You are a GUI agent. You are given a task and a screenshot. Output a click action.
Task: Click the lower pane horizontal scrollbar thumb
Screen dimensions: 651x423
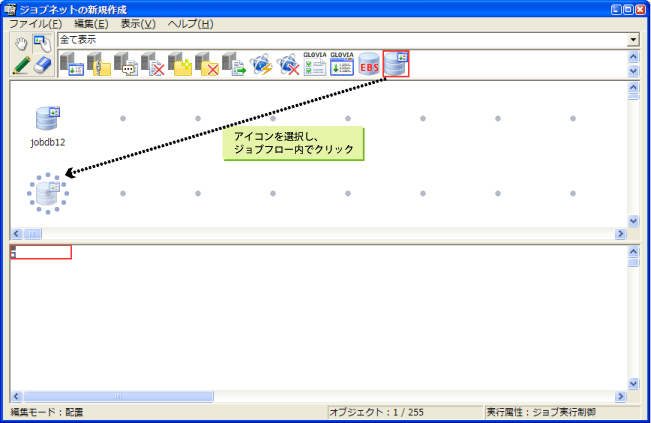coord(118,396)
